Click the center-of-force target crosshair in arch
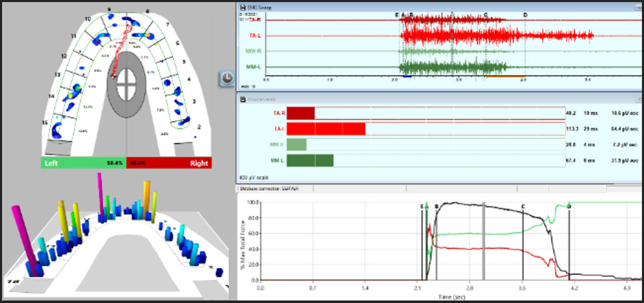 (126, 84)
